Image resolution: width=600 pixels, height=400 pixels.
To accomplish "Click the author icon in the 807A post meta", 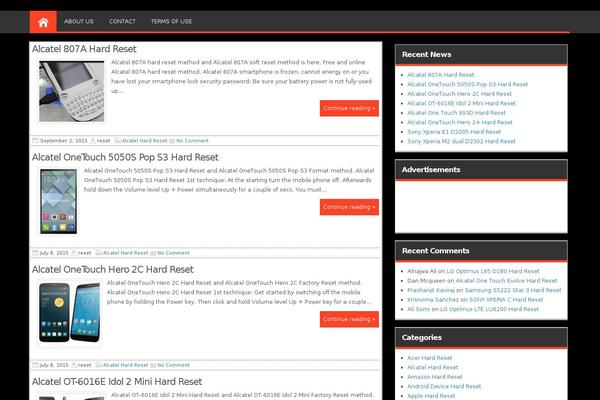I will tap(93, 141).
